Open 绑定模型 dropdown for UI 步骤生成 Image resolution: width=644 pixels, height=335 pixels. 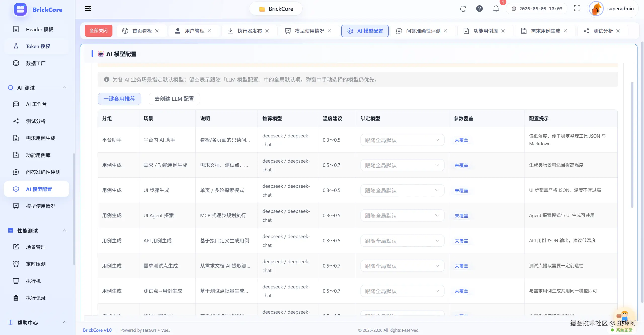[402, 190]
